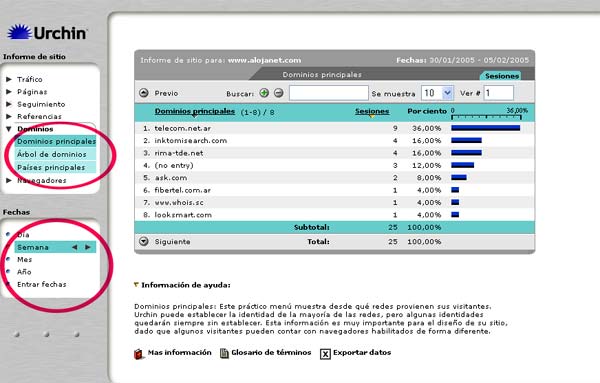Select the Año date range option
Image resolution: width=600 pixels, height=383 pixels.
[24, 272]
